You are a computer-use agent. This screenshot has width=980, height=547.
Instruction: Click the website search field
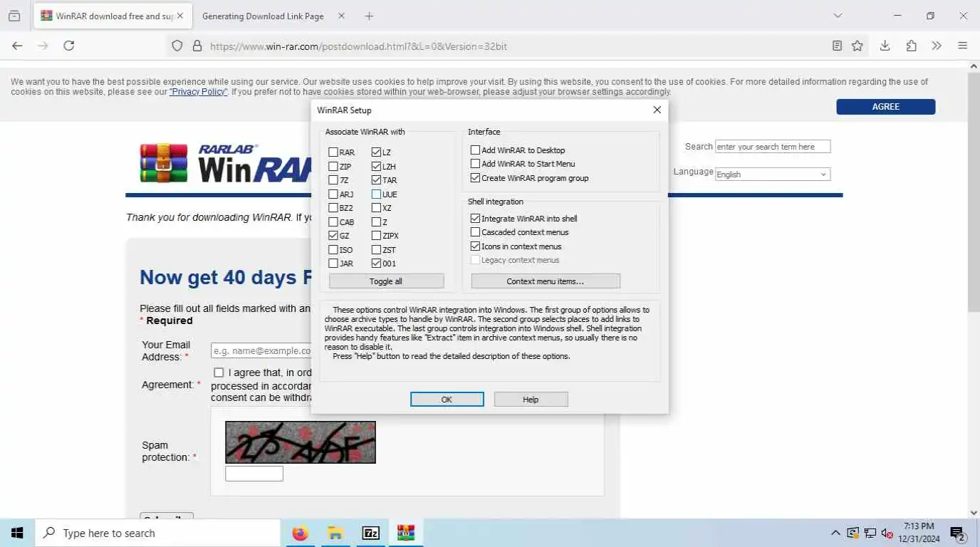click(773, 147)
